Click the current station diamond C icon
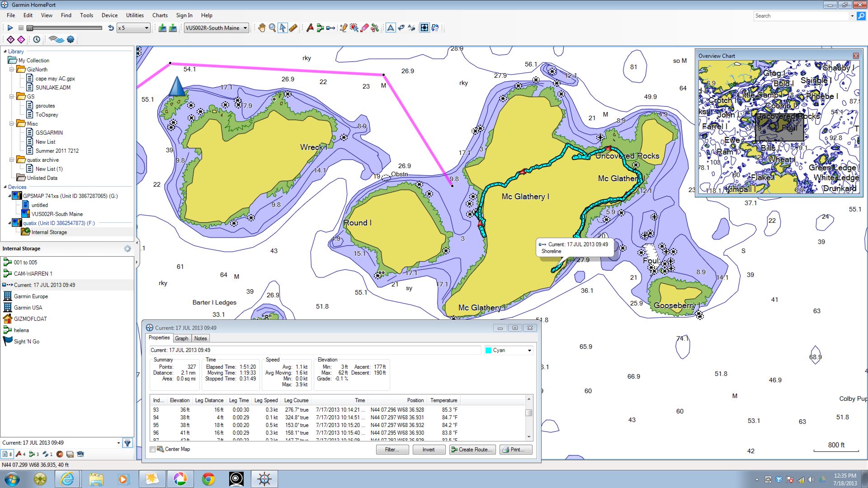This screenshot has height=488, width=868. pyautogui.click(x=21, y=40)
